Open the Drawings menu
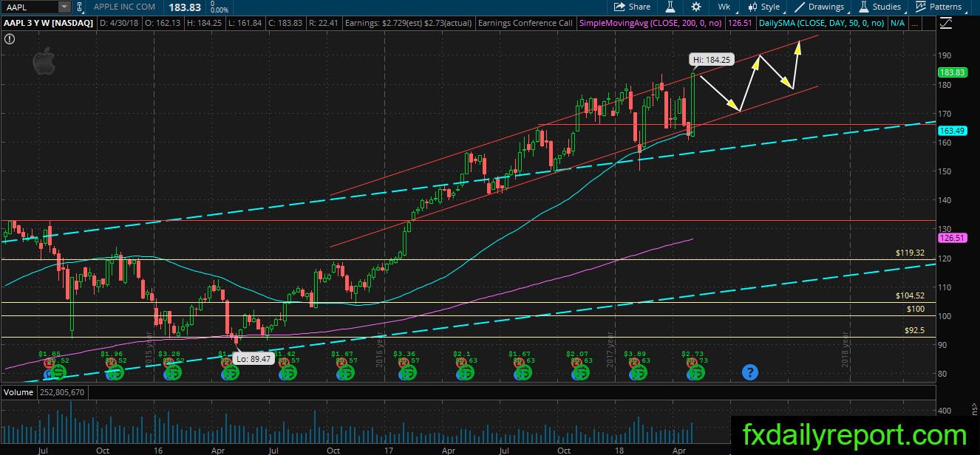The width and height of the screenshot is (980, 455). (x=820, y=7)
